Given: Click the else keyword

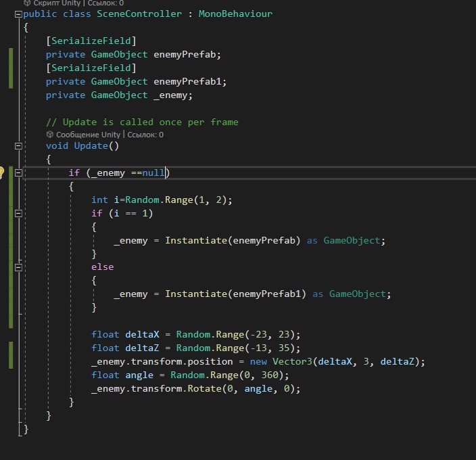Looking at the screenshot, I should tap(103, 267).
